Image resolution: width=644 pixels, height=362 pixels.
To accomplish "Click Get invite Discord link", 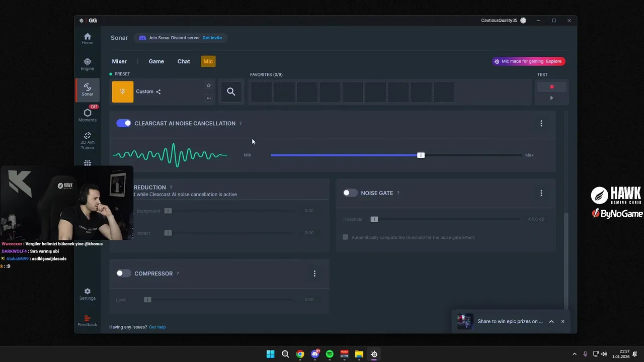I will [x=212, y=38].
